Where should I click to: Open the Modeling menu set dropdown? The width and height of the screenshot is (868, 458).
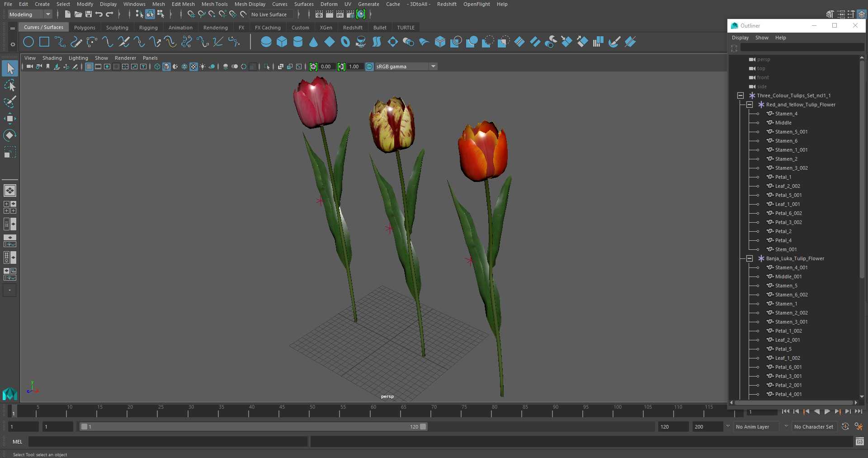click(x=30, y=14)
